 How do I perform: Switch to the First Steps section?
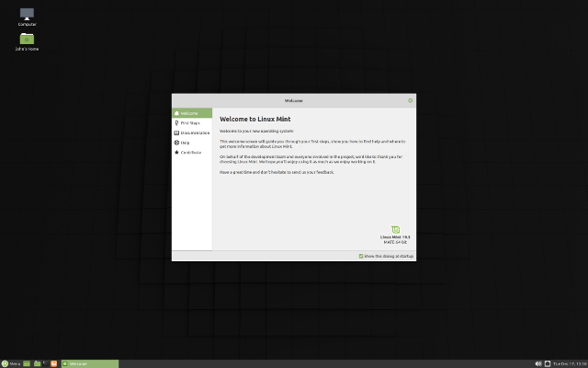pyautogui.click(x=192, y=122)
